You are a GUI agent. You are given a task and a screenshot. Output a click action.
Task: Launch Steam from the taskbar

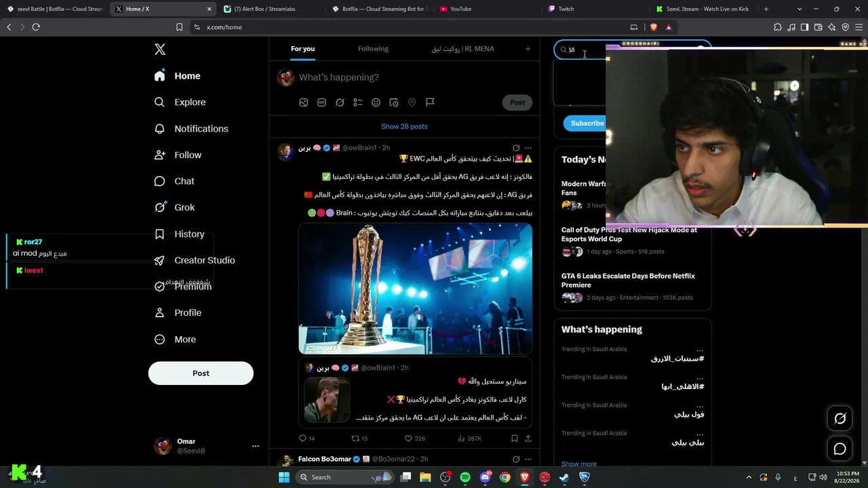pos(564,477)
